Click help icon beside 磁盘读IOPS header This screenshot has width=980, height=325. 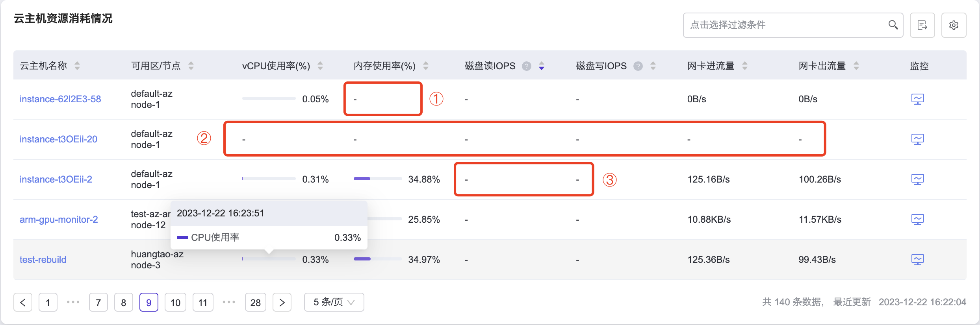coord(527,66)
